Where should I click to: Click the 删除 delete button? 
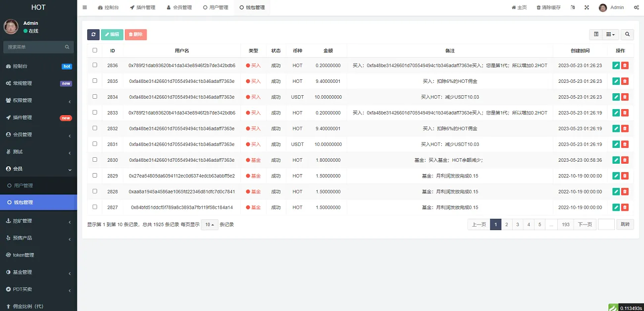click(136, 34)
